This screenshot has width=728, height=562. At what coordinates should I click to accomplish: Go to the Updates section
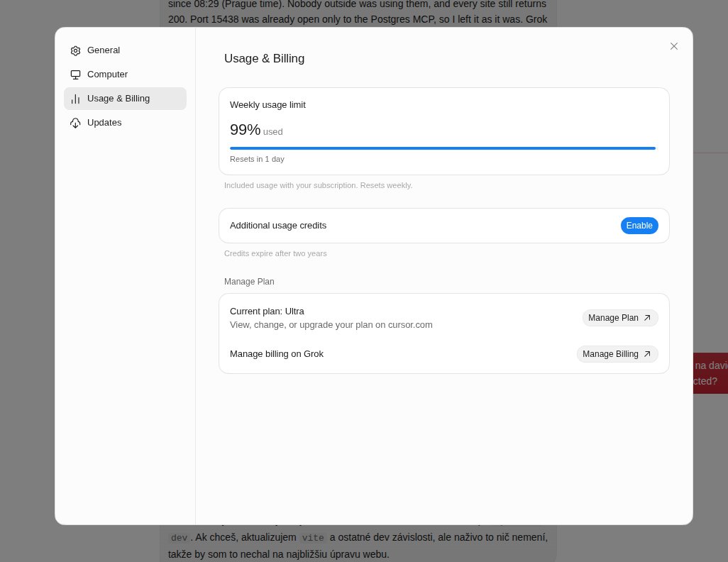pyautogui.click(x=125, y=123)
